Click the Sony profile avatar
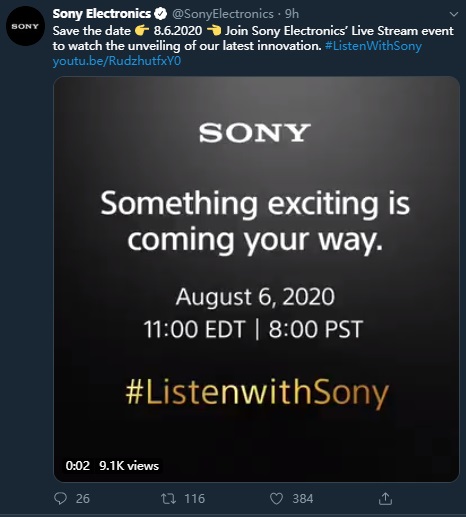 25,26
